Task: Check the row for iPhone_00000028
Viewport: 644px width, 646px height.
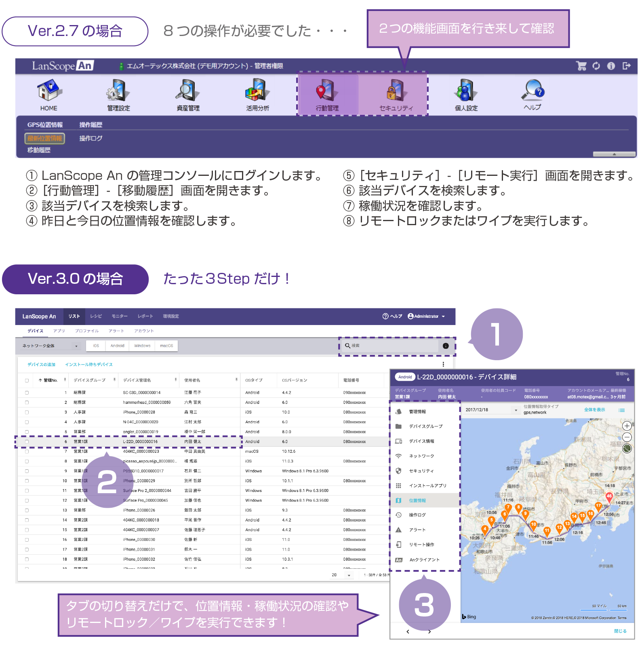Action: [27, 412]
